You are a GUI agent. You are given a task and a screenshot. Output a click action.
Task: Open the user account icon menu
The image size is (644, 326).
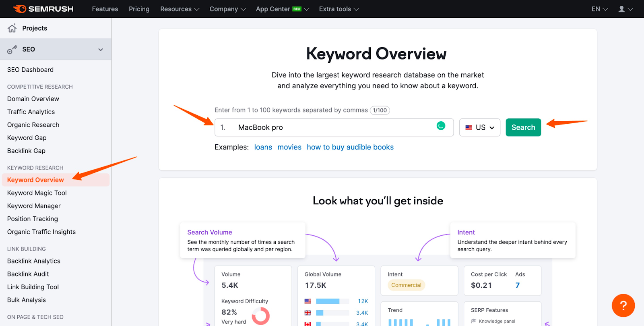625,9
